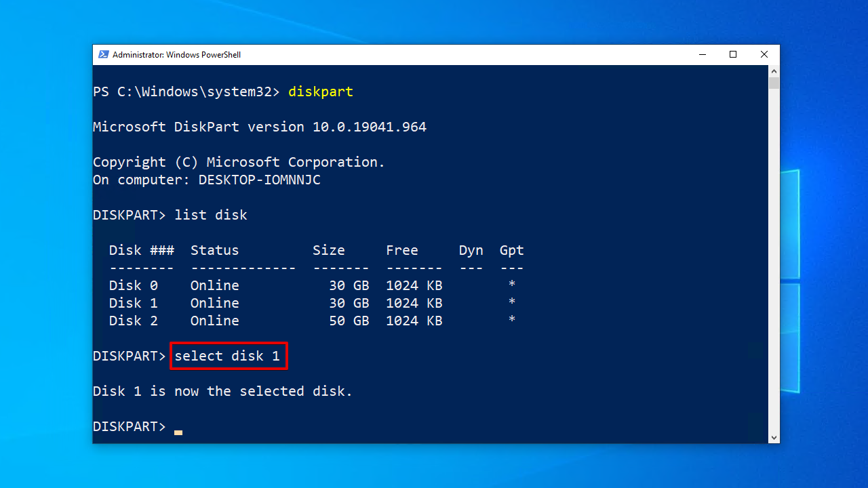868x488 pixels.
Task: Click the 'Size' column header
Action: [329, 250]
